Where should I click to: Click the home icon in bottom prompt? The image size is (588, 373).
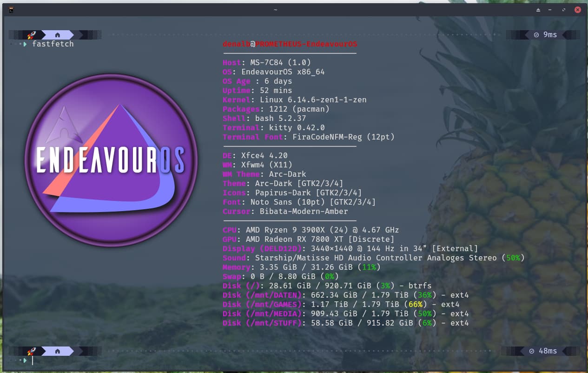click(58, 351)
